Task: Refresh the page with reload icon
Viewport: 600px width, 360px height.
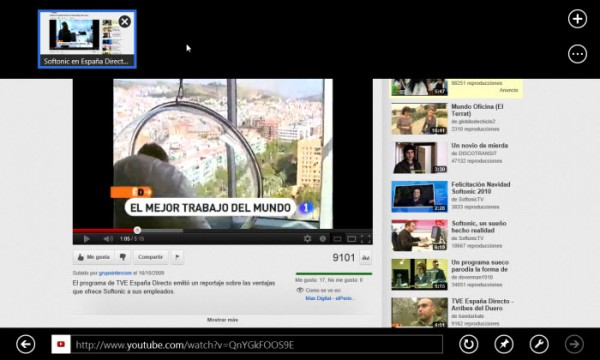Action: click(x=468, y=344)
